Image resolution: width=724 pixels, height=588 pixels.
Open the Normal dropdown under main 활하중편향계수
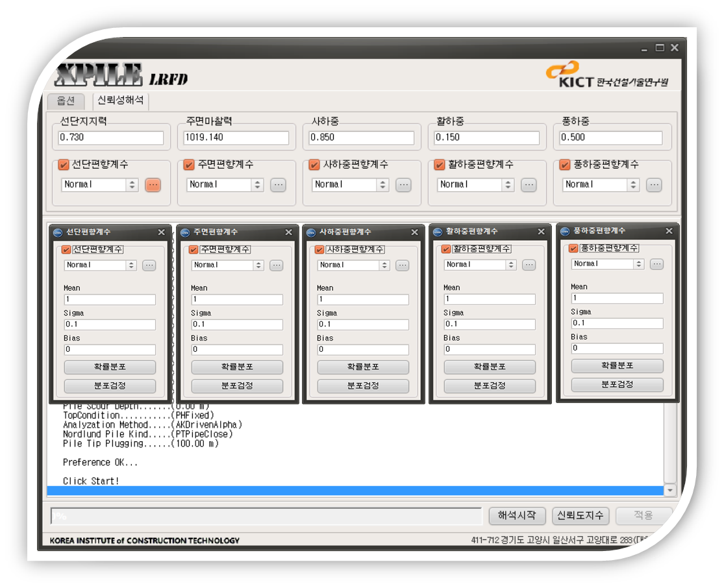tap(475, 184)
